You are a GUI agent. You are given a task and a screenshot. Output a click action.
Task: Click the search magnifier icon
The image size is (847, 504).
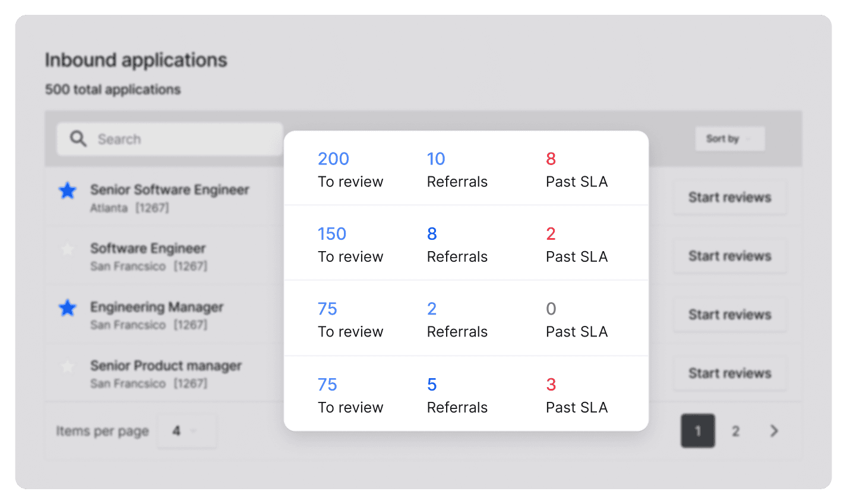[x=78, y=139]
